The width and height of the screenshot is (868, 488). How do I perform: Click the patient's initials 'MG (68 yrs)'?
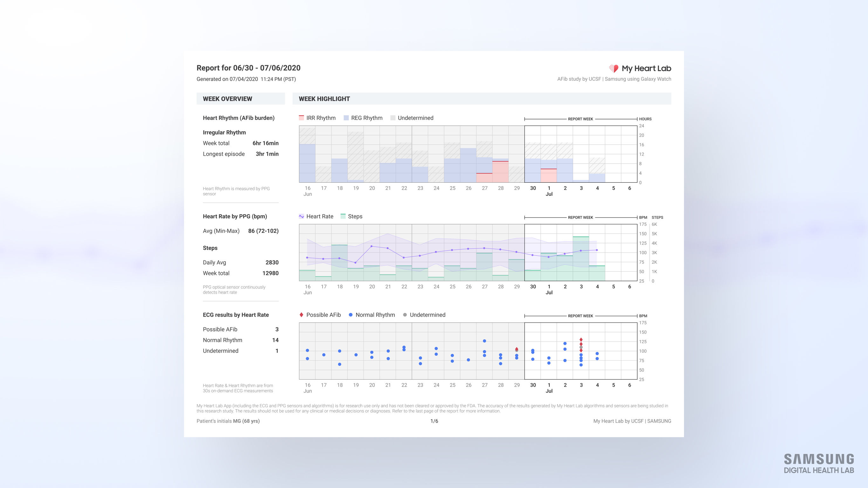click(x=246, y=421)
